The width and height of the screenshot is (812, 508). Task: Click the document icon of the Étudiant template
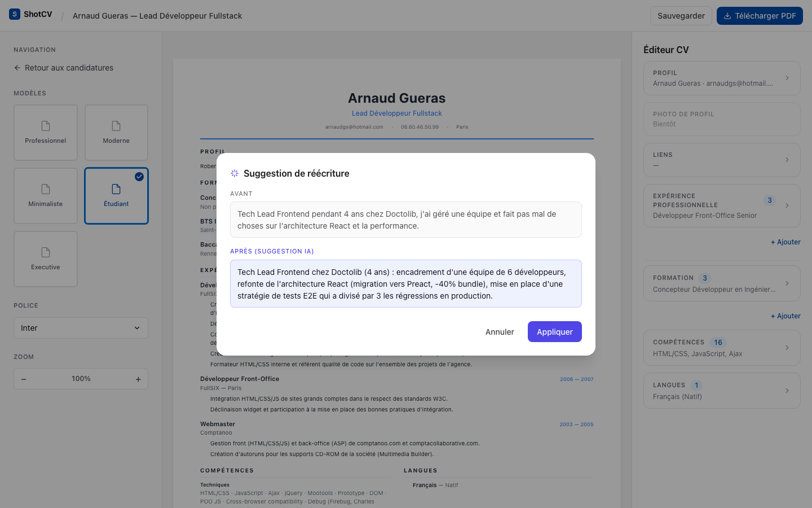[116, 189]
